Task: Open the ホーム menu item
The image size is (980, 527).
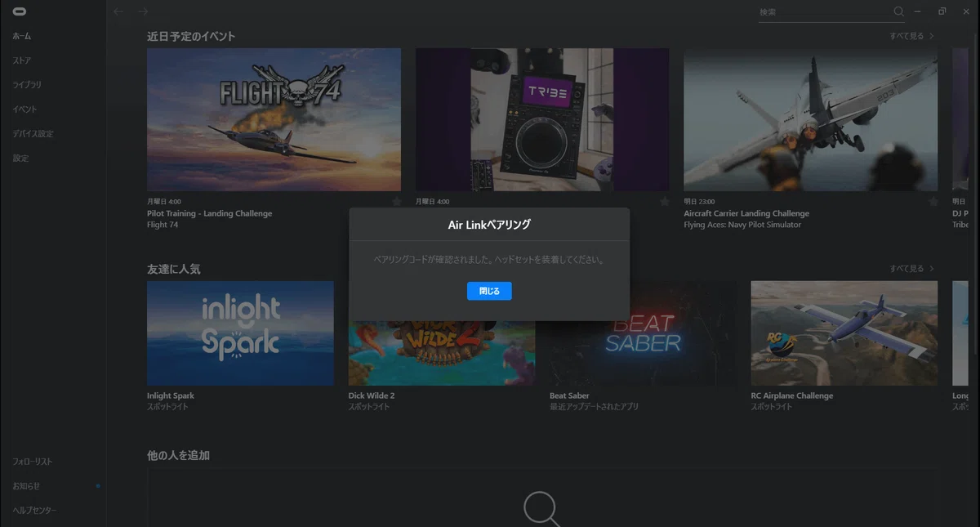Action: (22, 36)
